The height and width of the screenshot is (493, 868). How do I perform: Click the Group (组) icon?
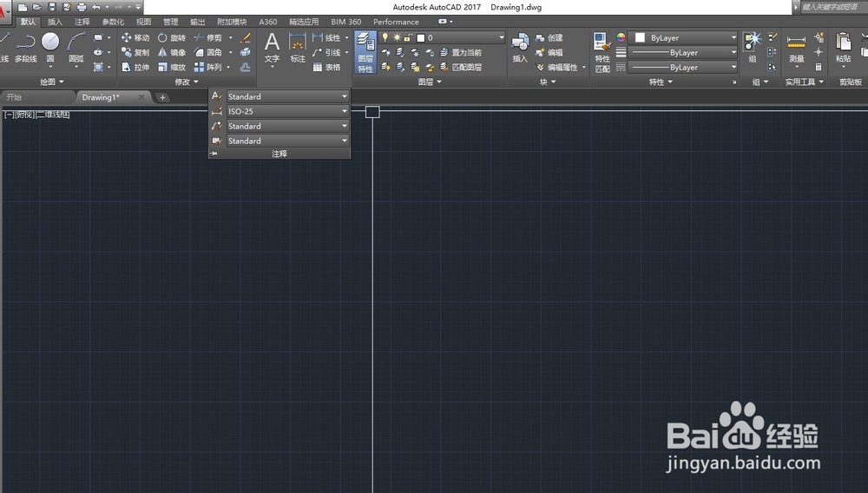(x=753, y=48)
